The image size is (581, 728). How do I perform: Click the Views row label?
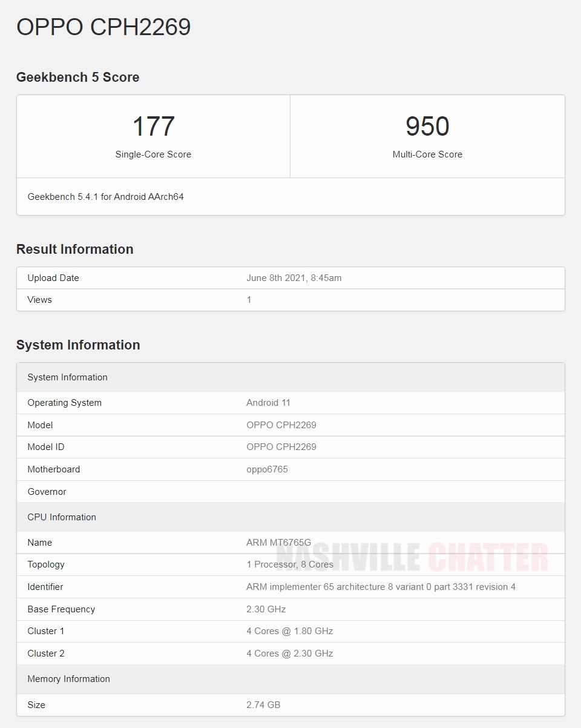[x=40, y=300]
